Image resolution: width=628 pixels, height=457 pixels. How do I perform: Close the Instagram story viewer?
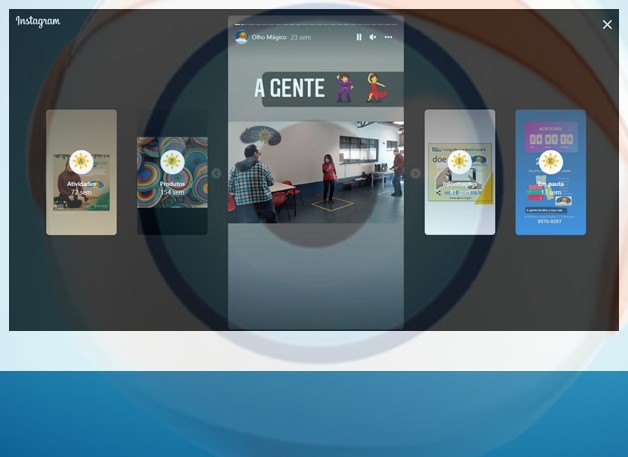607,25
